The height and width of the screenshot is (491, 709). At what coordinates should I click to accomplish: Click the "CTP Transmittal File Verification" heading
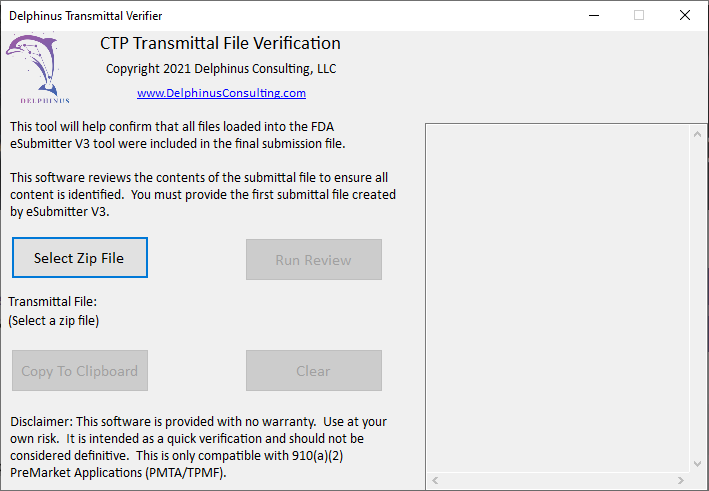click(x=220, y=43)
